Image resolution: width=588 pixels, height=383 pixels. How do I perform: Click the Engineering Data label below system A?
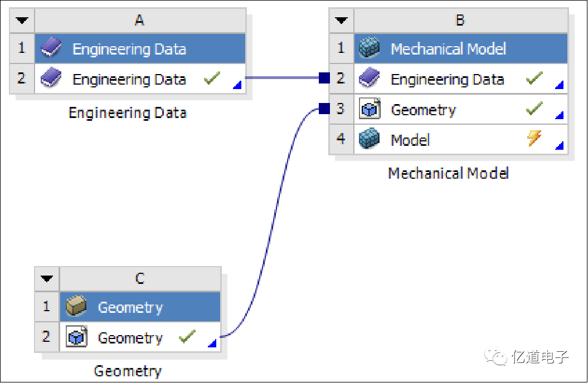tap(128, 113)
